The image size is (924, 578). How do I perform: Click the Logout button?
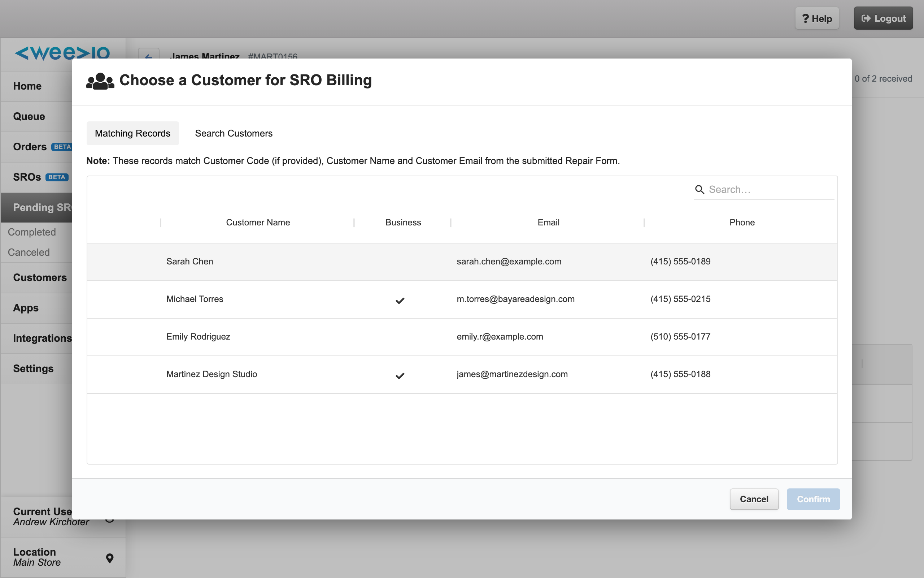(883, 18)
